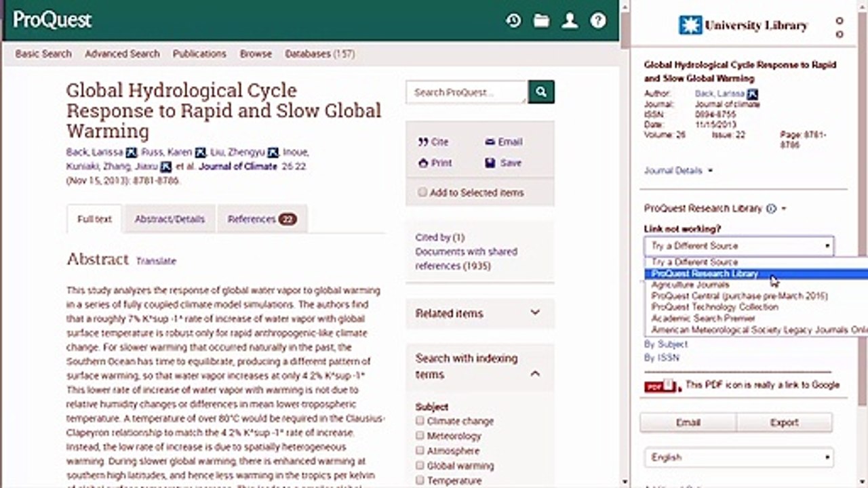The width and height of the screenshot is (868, 488).
Task: Check the Add to Selected items box
Action: pyautogui.click(x=422, y=192)
